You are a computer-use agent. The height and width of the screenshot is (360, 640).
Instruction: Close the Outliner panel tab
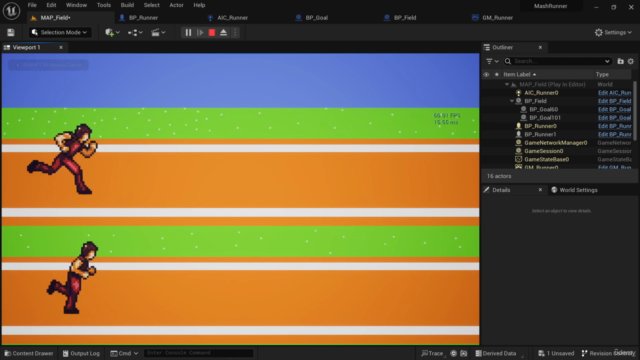(x=540, y=47)
